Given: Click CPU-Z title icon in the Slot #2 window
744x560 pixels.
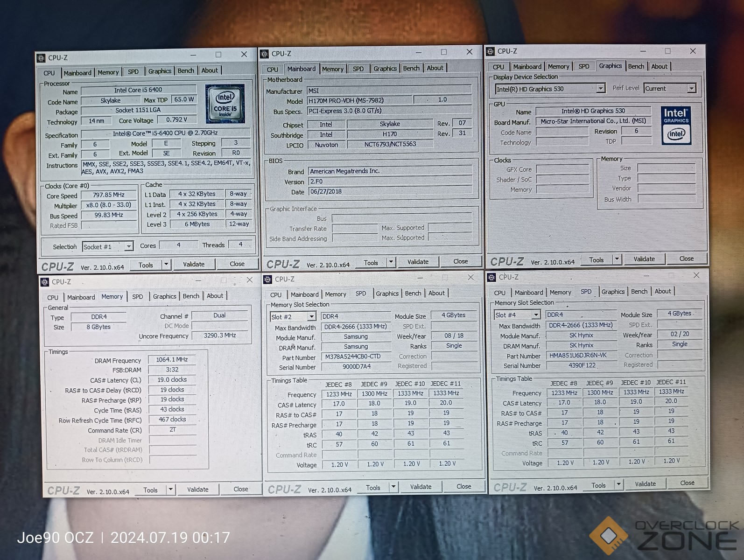Looking at the screenshot, I should tap(267, 279).
